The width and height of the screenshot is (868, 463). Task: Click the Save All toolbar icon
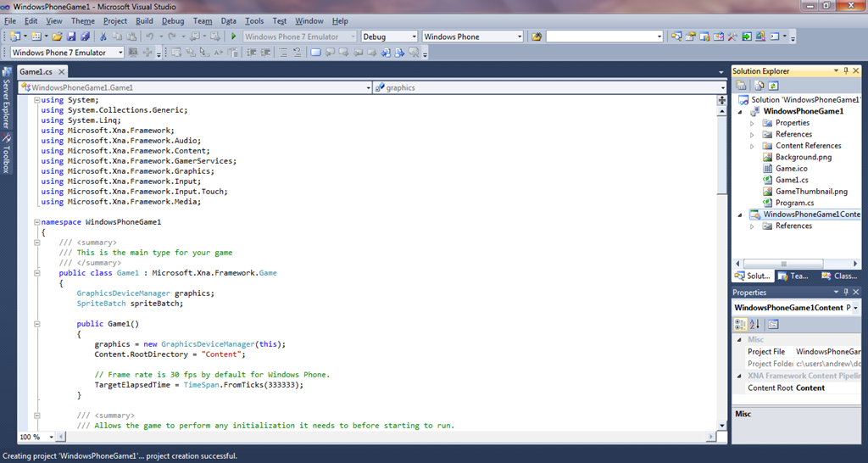pyautogui.click(x=85, y=36)
